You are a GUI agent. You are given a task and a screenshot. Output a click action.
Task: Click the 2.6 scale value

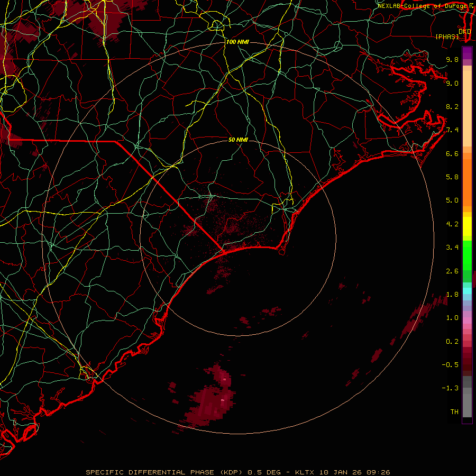click(x=452, y=271)
